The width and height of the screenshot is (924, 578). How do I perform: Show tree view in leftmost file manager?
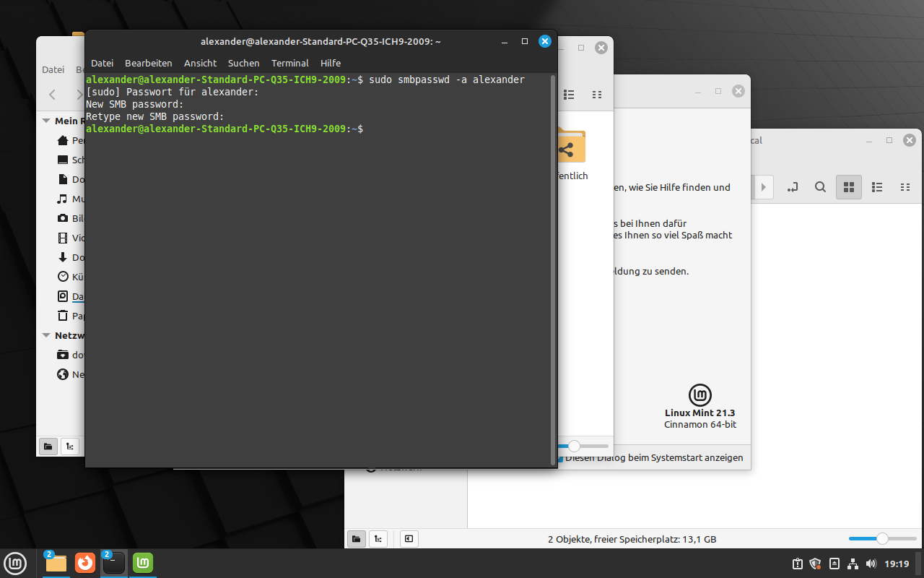point(70,447)
